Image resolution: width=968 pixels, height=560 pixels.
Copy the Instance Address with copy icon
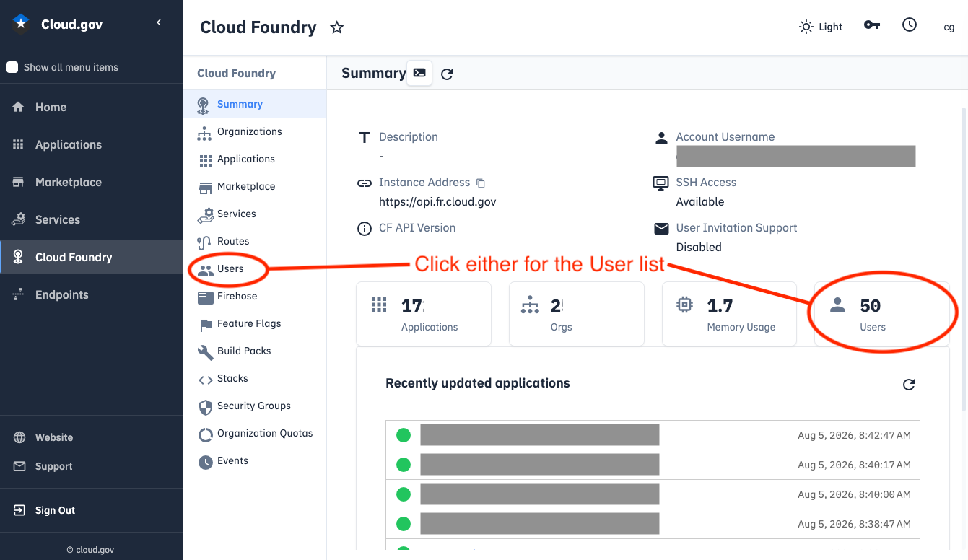pyautogui.click(x=481, y=183)
